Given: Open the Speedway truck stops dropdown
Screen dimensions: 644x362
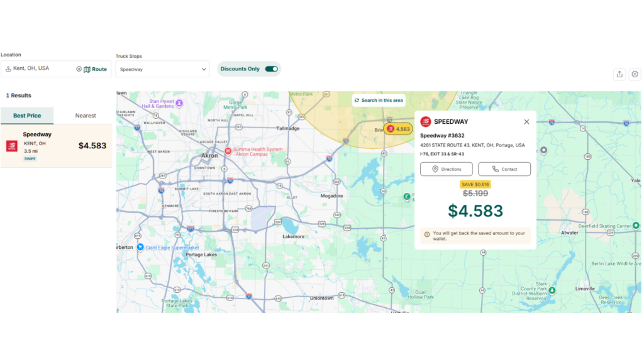Looking at the screenshot, I should [x=162, y=69].
